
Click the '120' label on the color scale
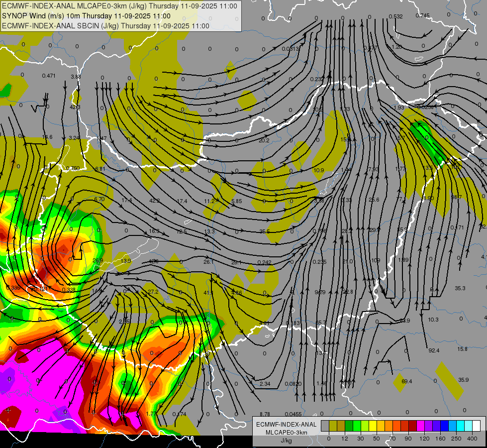point(424,439)
